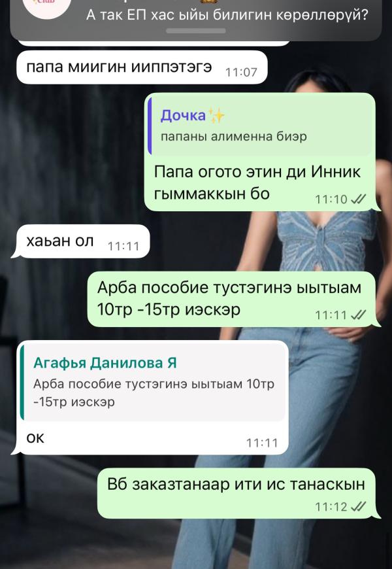Tap read checkmarks on the 11:10 message
The height and width of the screenshot is (569, 392).
[x=359, y=199]
